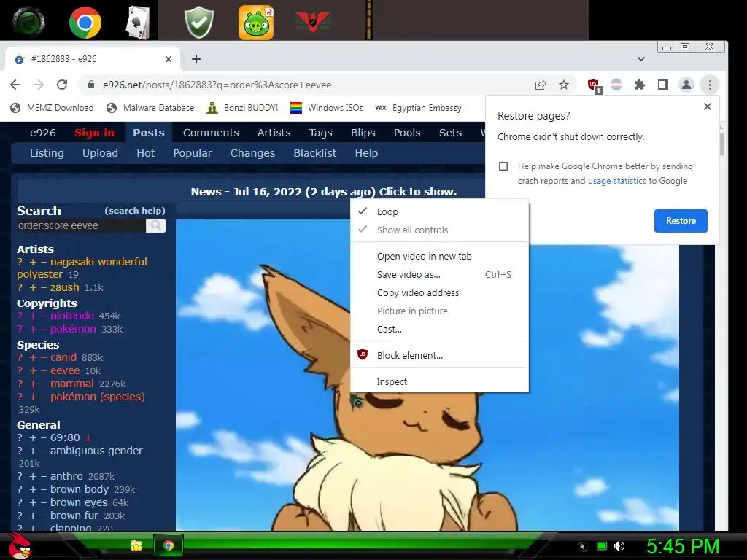The image size is (747, 560).
Task: Click the search help link
Action: click(x=135, y=211)
